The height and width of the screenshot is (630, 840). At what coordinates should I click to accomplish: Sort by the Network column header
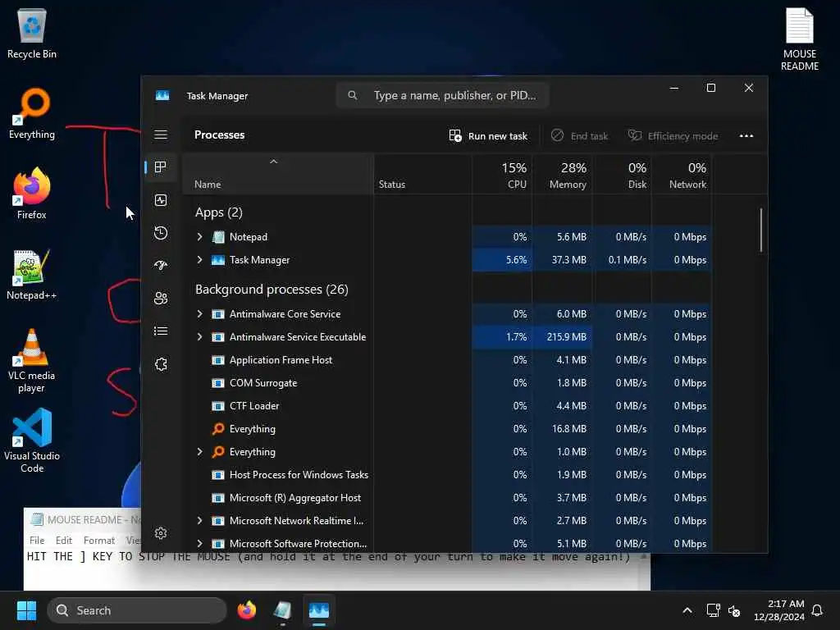682,176
